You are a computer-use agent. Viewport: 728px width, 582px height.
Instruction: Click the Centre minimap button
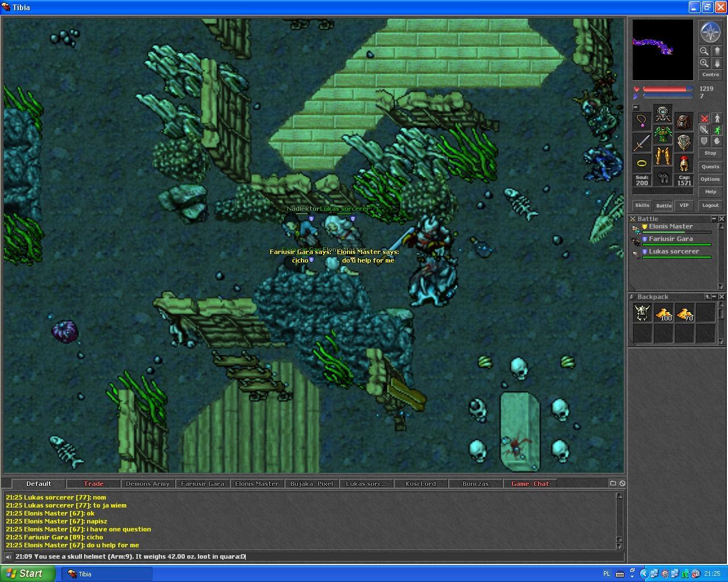coord(710,74)
